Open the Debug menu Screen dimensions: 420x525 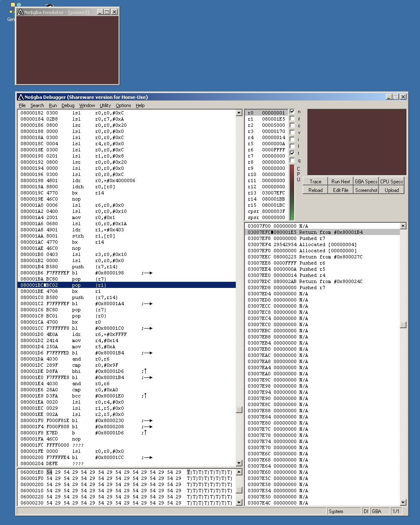68,105
